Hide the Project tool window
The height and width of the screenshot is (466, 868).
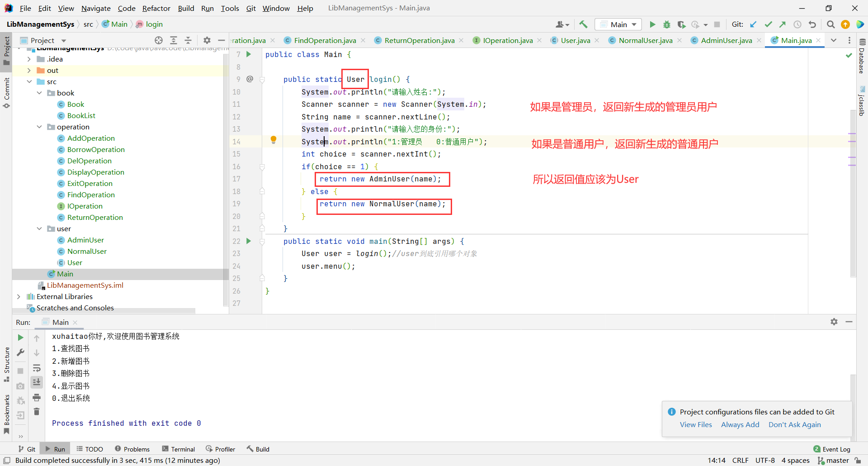click(222, 40)
